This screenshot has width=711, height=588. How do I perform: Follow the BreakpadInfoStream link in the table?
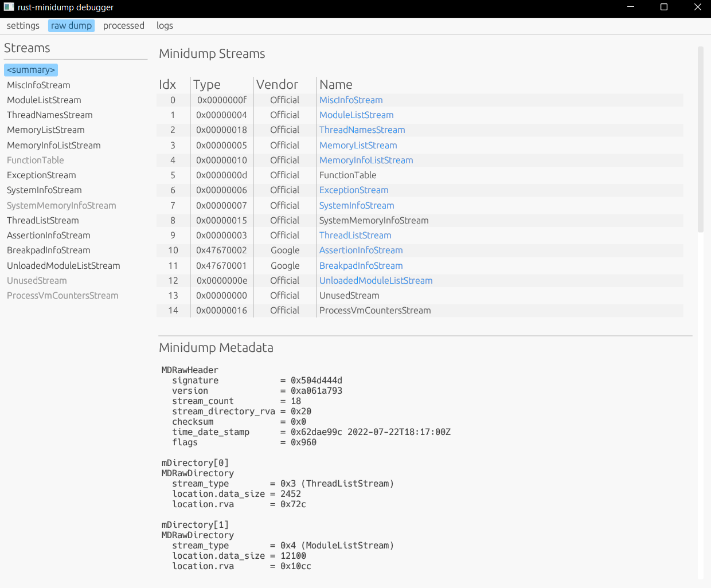pos(361,265)
